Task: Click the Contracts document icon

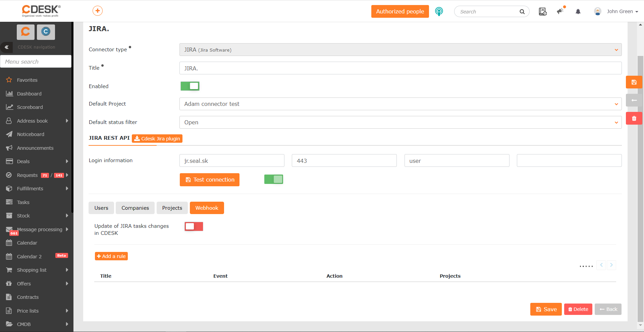Action: click(x=9, y=297)
